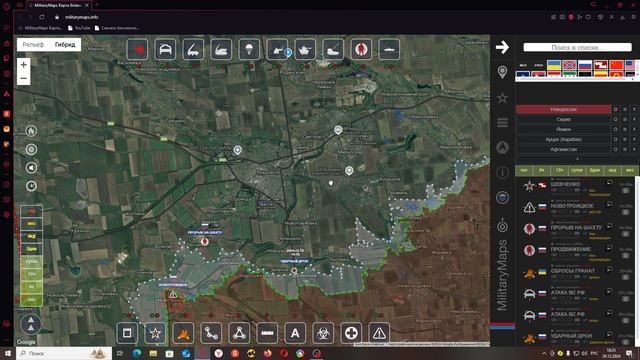The image size is (640, 360).
Task: Select the triangle nodes icon in bottom toolbar
Action: [x=239, y=333]
